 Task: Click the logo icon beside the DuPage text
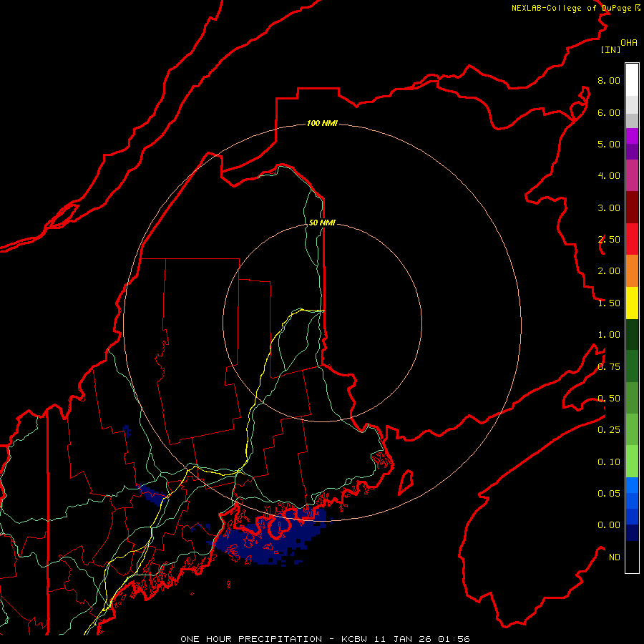[638, 8]
